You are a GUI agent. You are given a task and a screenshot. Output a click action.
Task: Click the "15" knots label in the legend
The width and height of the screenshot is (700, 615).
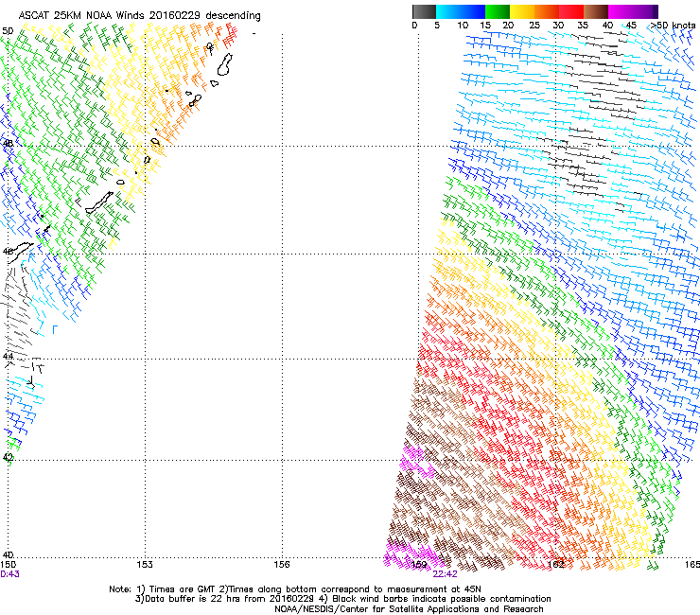click(485, 26)
